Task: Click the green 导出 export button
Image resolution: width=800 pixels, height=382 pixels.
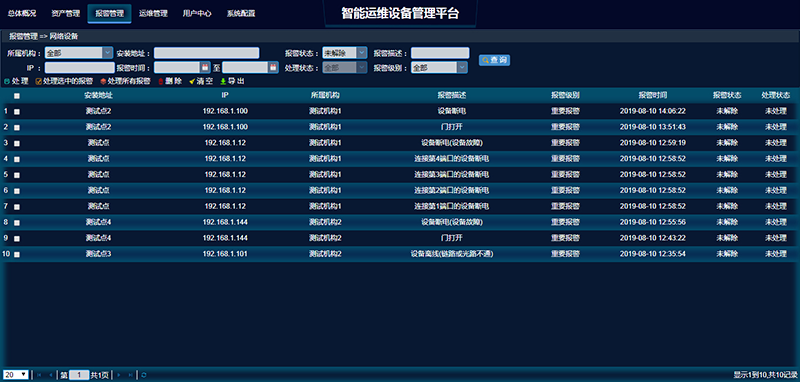Action: (232, 81)
